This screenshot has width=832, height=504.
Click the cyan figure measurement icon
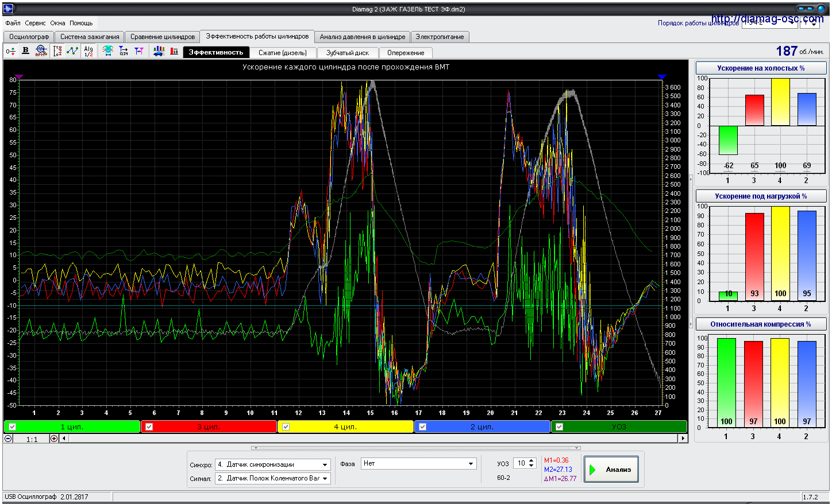coord(108,51)
